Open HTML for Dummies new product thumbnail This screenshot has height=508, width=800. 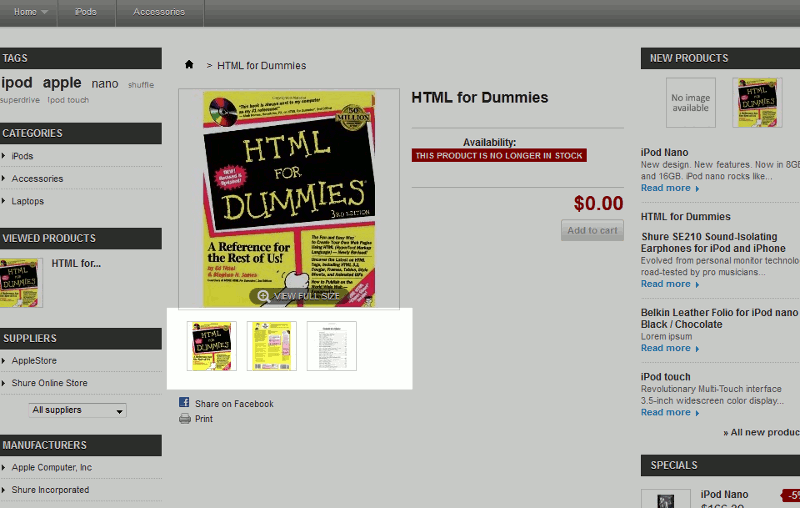coord(757,103)
